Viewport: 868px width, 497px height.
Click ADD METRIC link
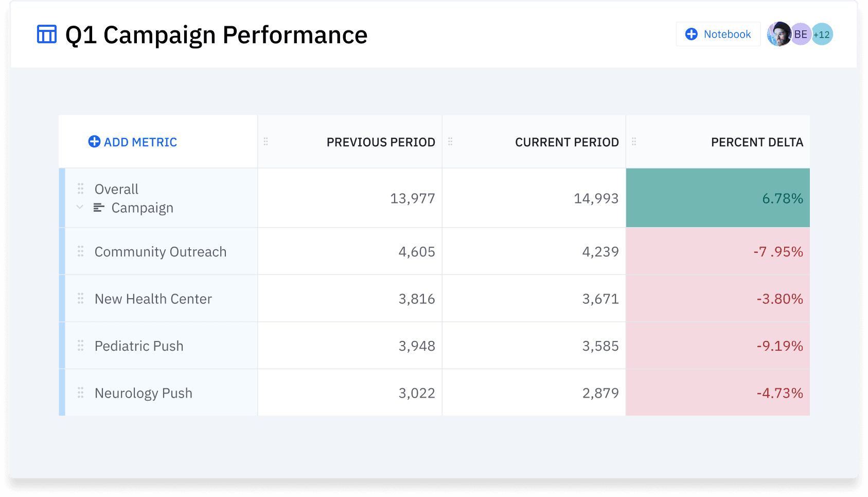coord(140,142)
